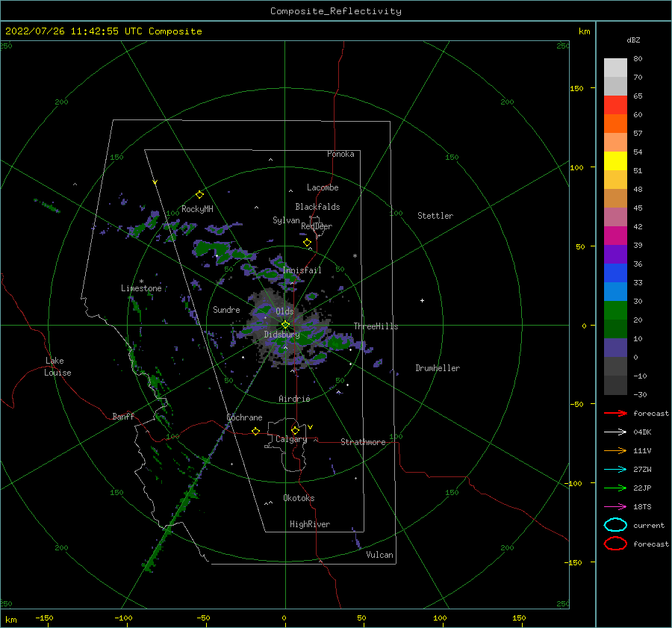Select the Drumheller label
This screenshot has width=672, height=628.
click(437, 368)
